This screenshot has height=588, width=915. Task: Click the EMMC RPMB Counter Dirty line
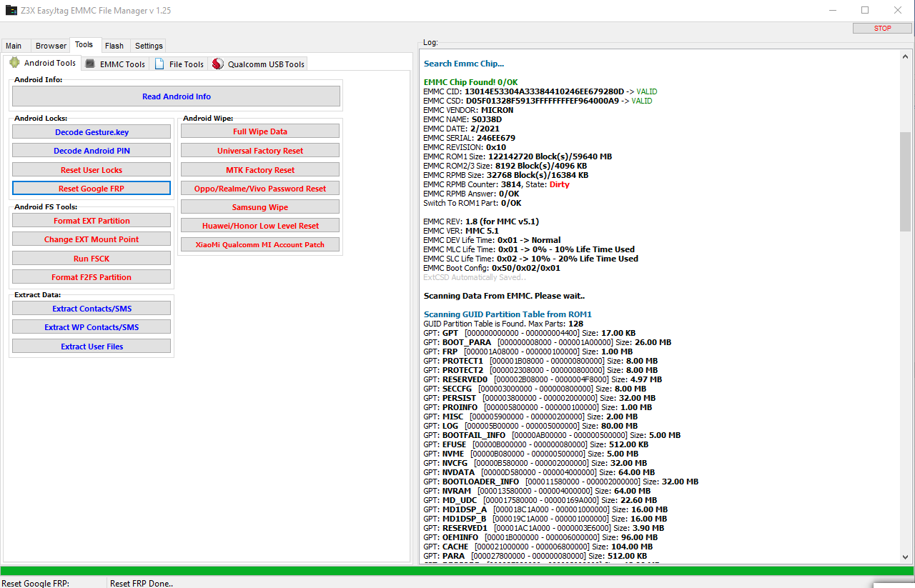tap(497, 184)
